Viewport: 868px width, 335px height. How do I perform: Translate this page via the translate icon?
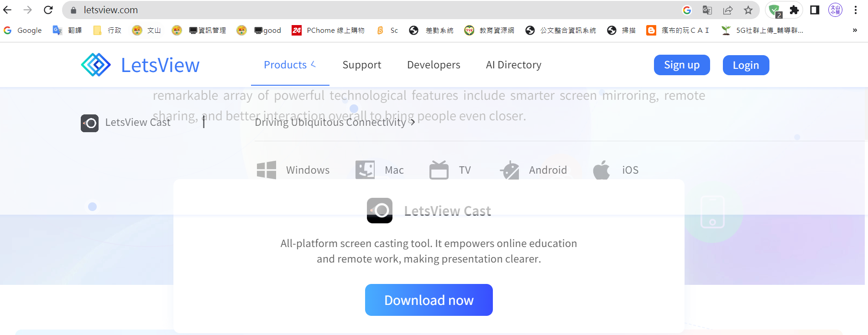[x=707, y=10]
